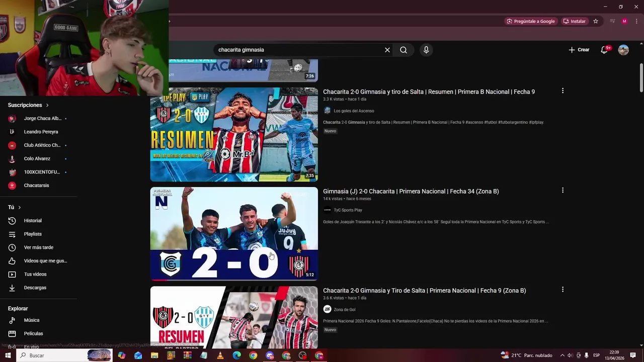Expand the Suscripciones section
644x362 pixels.
[x=28, y=105]
